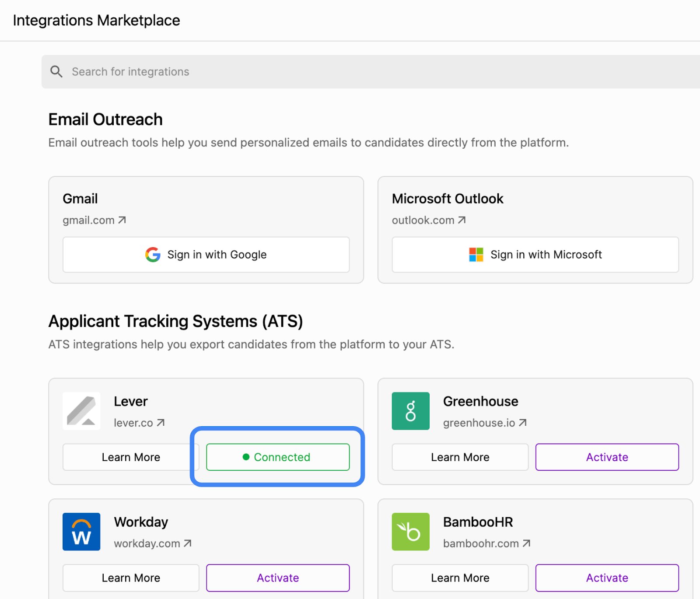Click Sign in with Google button
Viewport: 700px width, 599px height.
pyautogui.click(x=206, y=255)
